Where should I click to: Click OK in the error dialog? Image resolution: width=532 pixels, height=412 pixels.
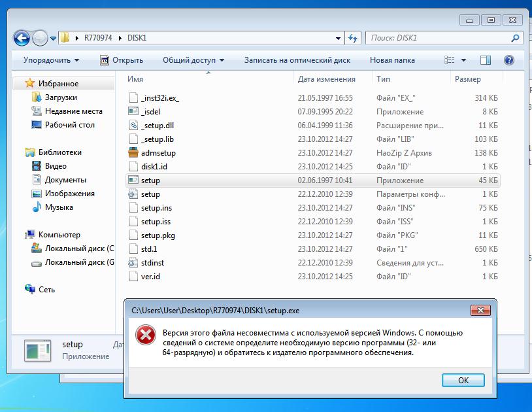coord(463,380)
